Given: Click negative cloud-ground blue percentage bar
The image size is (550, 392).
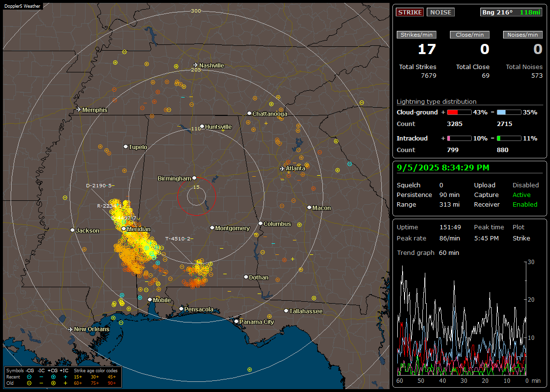Looking at the screenshot, I should [509, 112].
